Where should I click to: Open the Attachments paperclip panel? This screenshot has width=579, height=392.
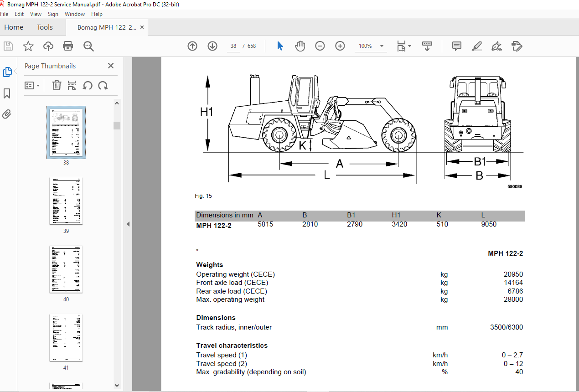pyautogui.click(x=7, y=114)
